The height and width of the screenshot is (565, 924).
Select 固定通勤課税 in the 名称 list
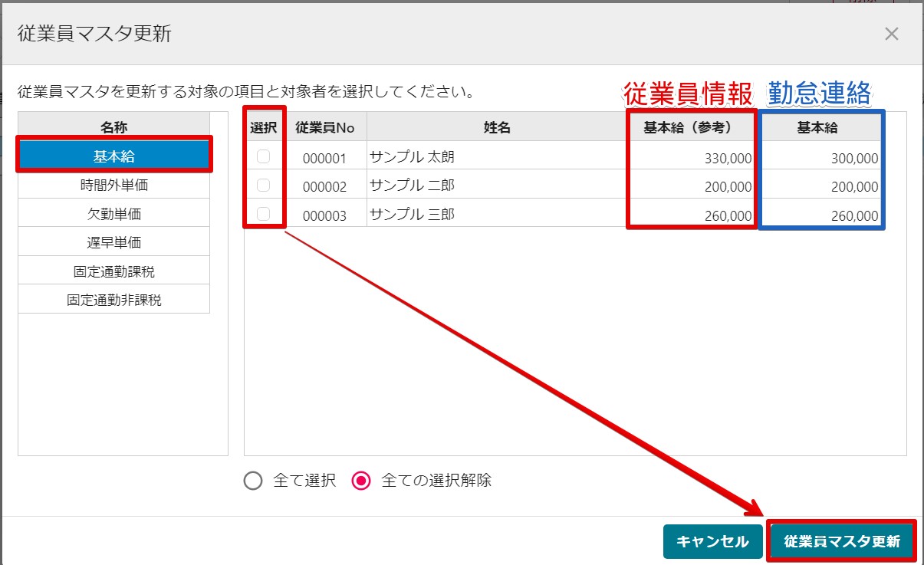[114, 271]
